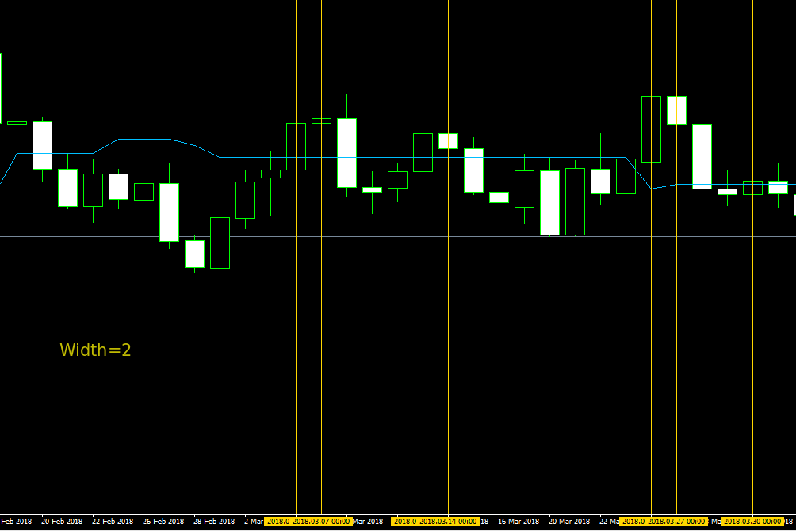796x532 pixels.
Task: Click the 2018.03.27 00:00 vertical line label
Action: [676, 522]
